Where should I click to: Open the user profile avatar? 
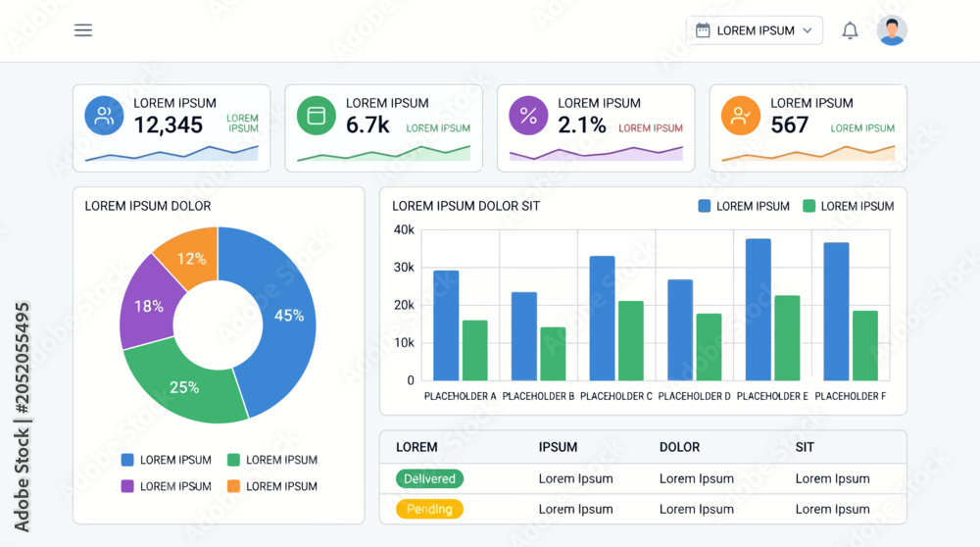pyautogui.click(x=892, y=30)
